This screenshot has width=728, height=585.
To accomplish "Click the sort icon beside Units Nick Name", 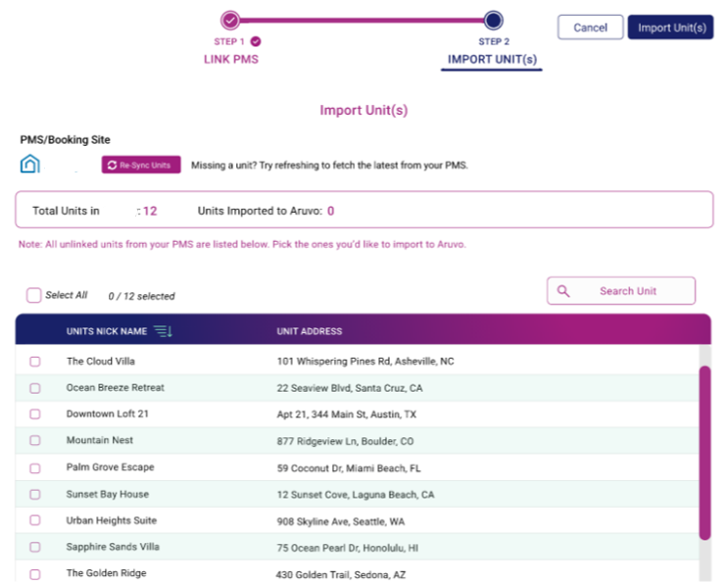I will tap(163, 331).
